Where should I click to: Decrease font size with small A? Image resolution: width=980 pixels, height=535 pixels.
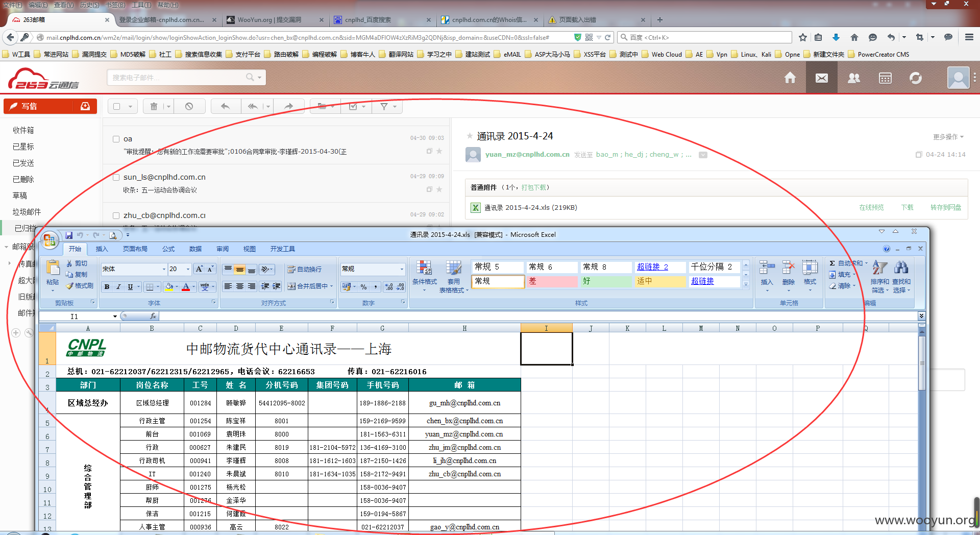point(210,269)
